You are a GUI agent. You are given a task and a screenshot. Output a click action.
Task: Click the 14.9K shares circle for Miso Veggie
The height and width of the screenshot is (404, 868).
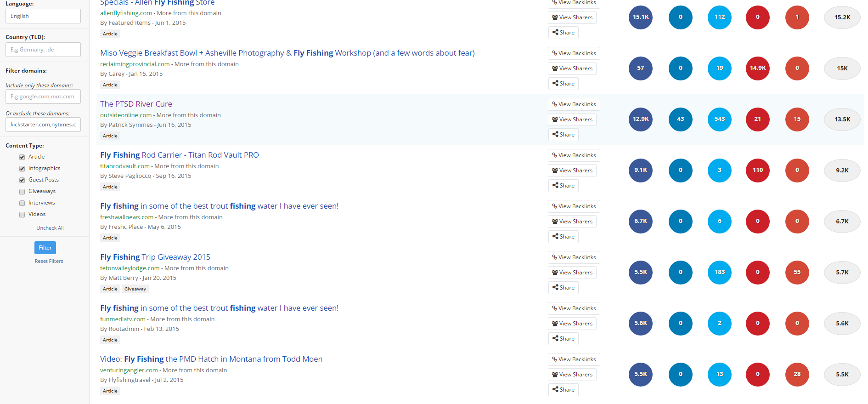(x=758, y=68)
